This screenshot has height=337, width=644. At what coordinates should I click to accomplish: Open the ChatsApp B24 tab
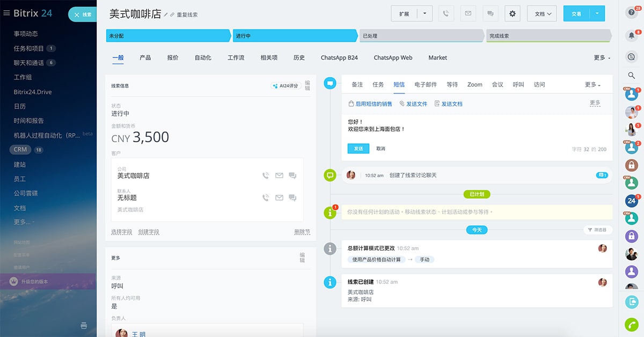coord(339,57)
